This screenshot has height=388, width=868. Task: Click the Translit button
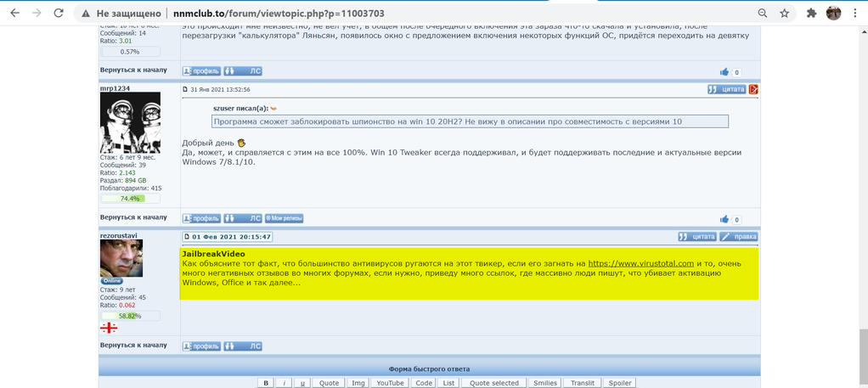583,383
